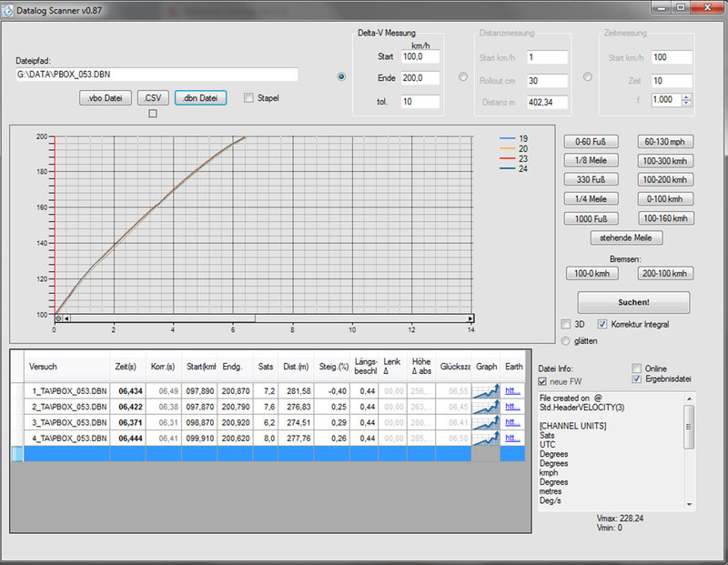Screen dimensions: 728x565
Task: Increase the f value with up stepper
Action: click(685, 96)
